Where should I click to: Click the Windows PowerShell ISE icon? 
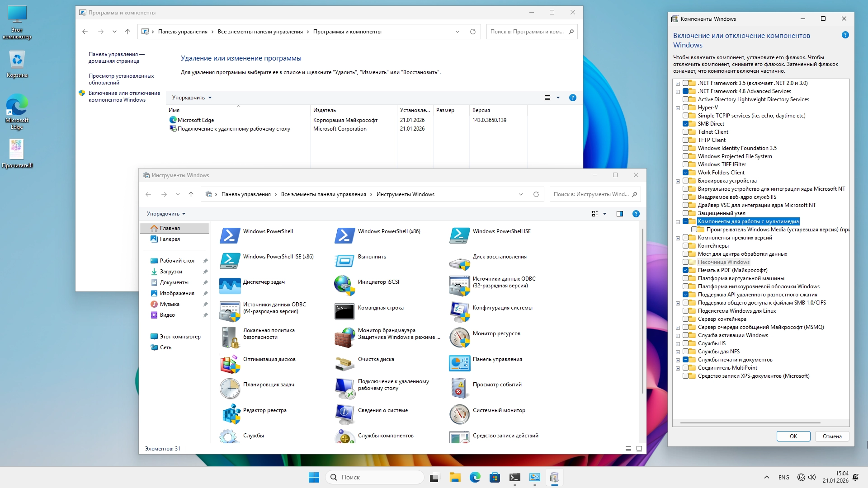click(459, 234)
